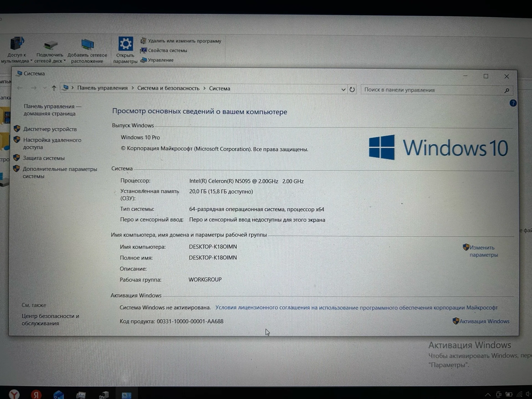
Task: Click the Wi-Fi network tray icon
Action: [520, 395]
